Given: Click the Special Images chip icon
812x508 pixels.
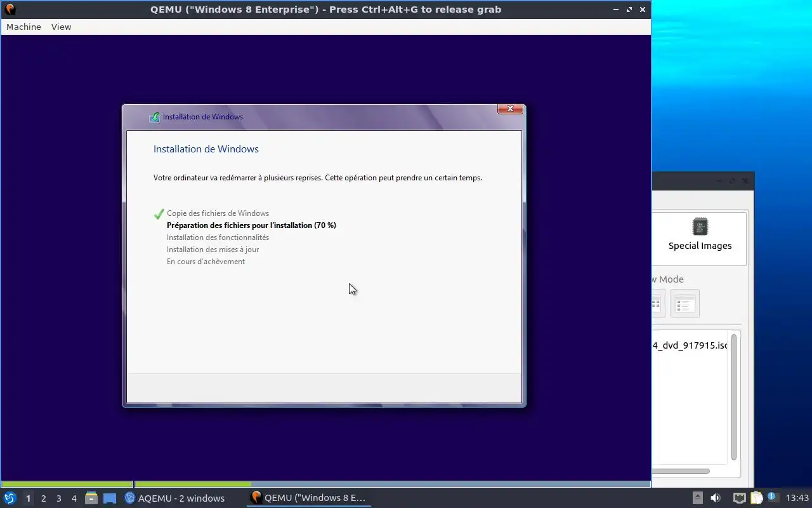Looking at the screenshot, I should (x=700, y=227).
